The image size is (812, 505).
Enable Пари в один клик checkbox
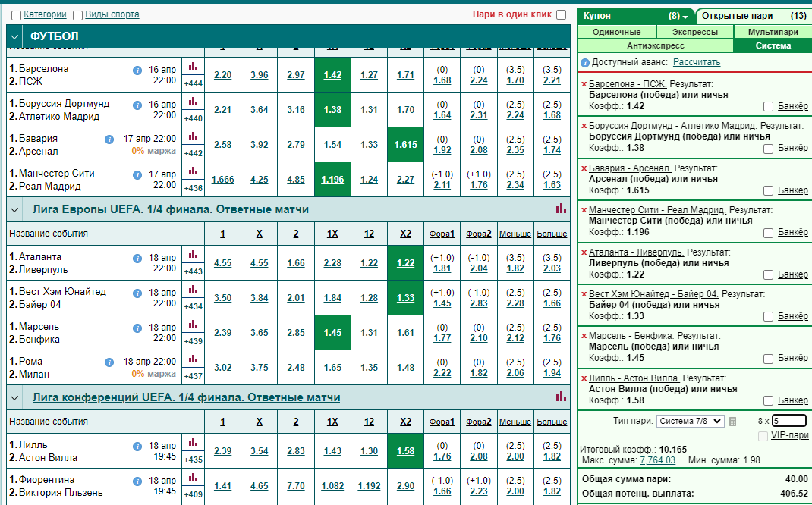562,15
